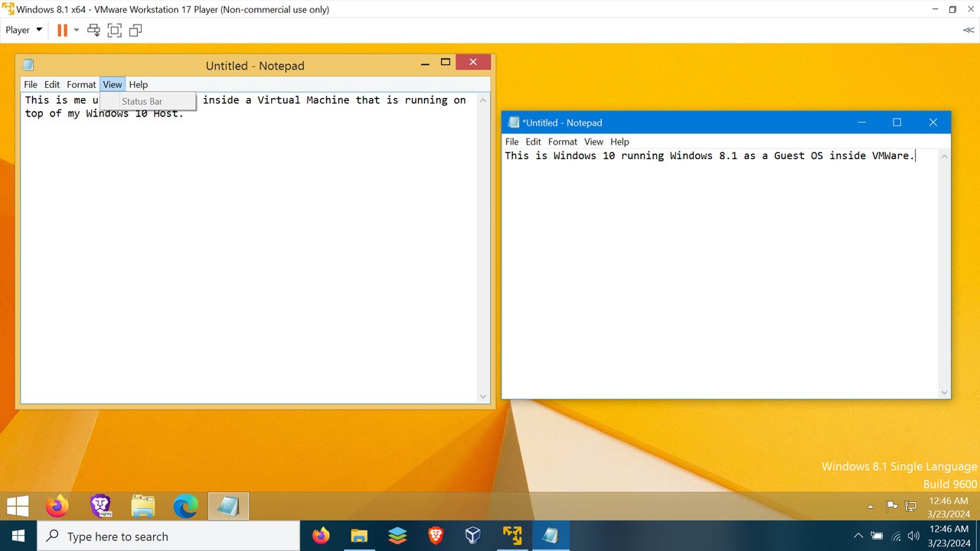Screen dimensions: 980x551
Task: Click the volume speaker icon in host tray
Action: [x=913, y=536]
